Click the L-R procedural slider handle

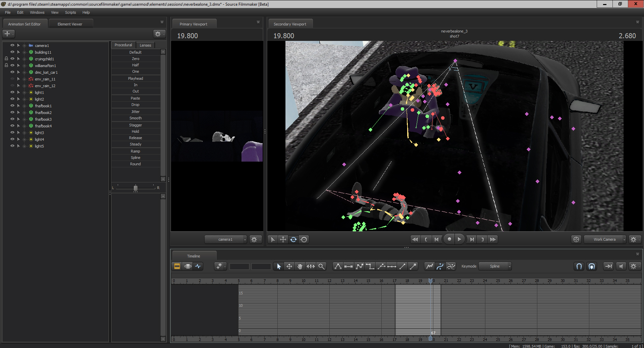point(136,188)
